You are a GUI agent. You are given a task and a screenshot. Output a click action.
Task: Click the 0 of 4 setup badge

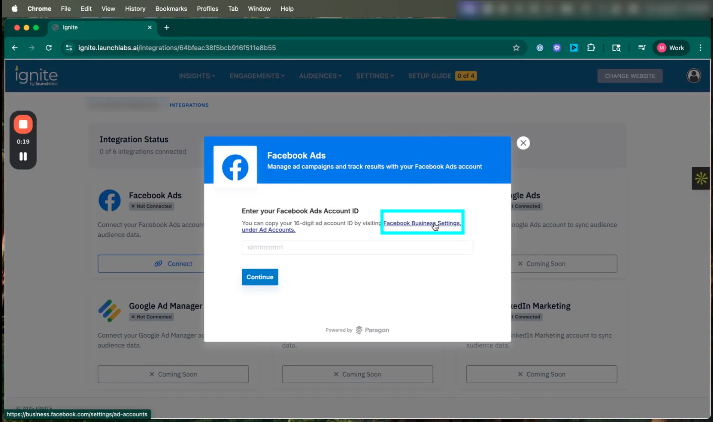466,76
